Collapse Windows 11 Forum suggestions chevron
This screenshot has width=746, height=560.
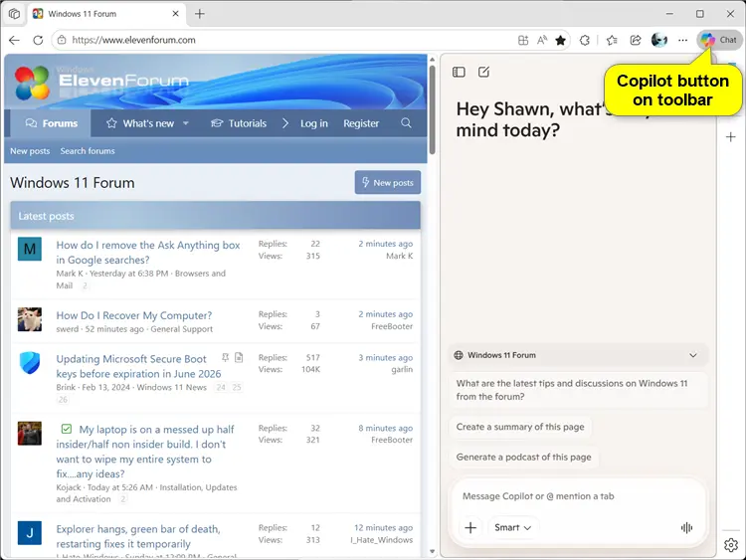coord(693,355)
